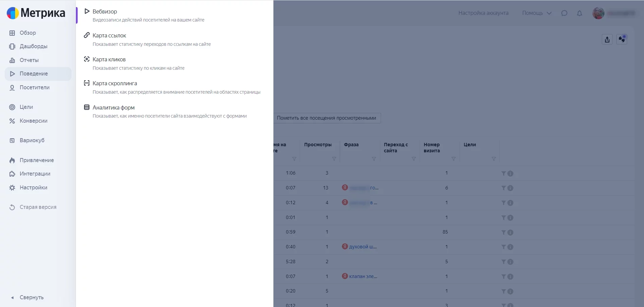
Task: Select Поведение in the sidebar
Action: tap(38, 73)
